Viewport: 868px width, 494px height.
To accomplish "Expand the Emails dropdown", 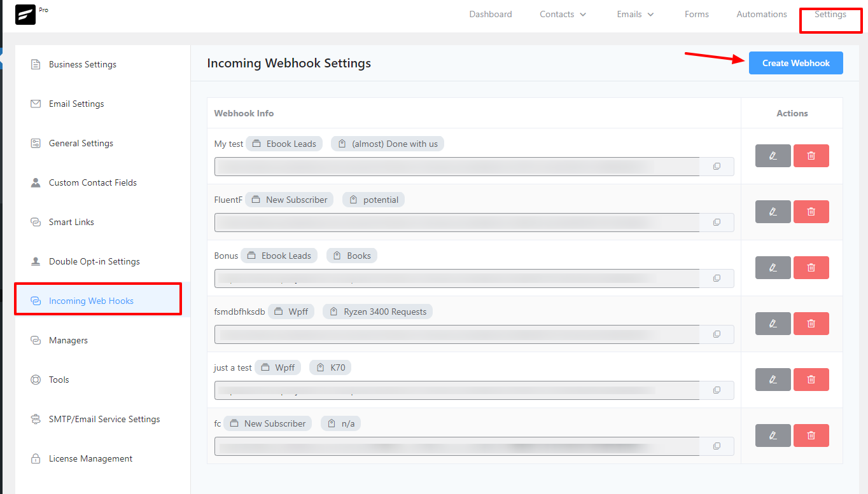I will (x=634, y=14).
